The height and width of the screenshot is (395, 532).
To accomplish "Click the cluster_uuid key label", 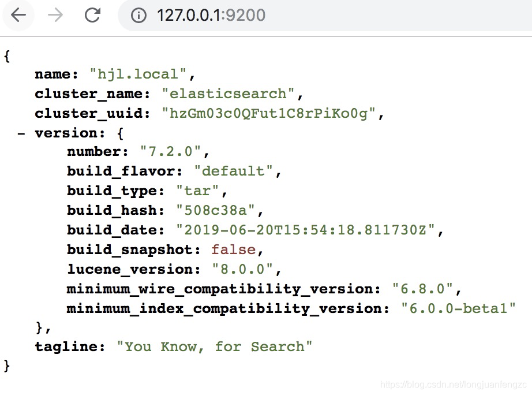I will pyautogui.click(x=92, y=113).
